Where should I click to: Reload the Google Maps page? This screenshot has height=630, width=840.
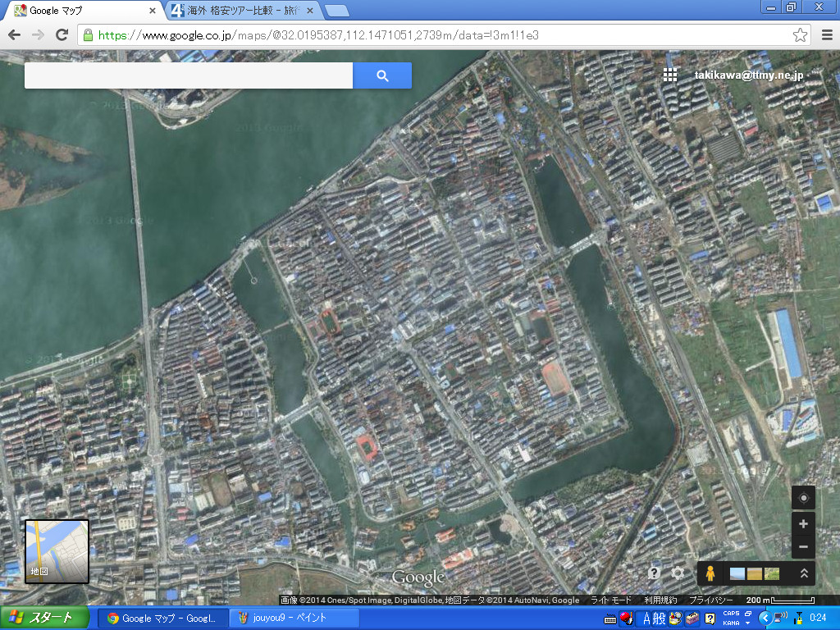[x=62, y=35]
